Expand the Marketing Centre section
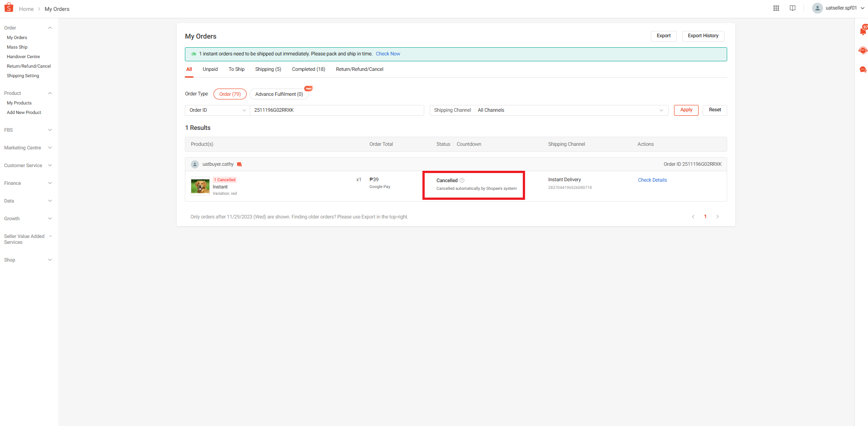The height and width of the screenshot is (426, 868). 50,148
